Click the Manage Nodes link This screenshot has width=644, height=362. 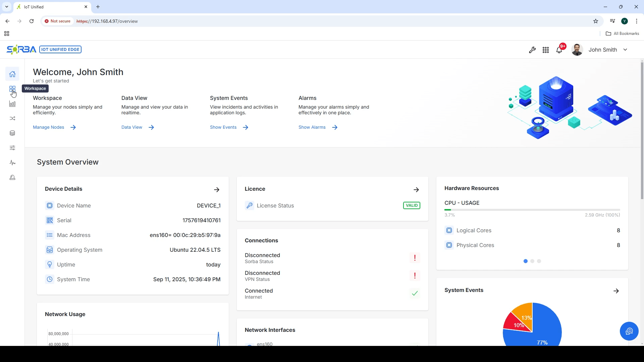49,127
